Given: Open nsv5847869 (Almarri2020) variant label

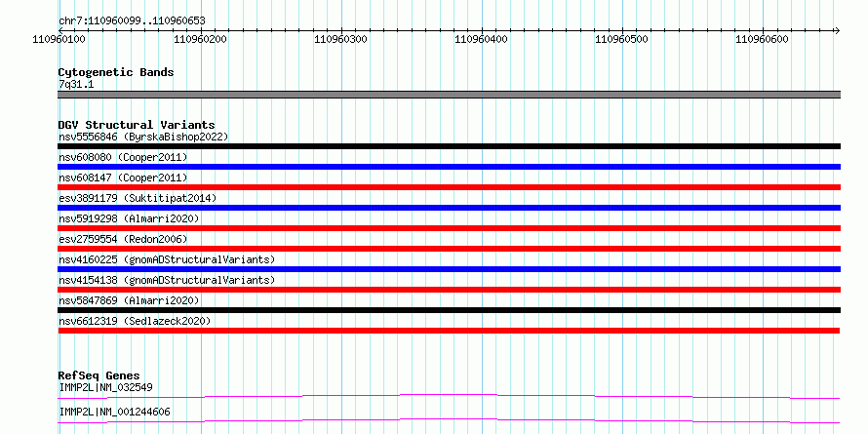Looking at the screenshot, I should click(129, 300).
